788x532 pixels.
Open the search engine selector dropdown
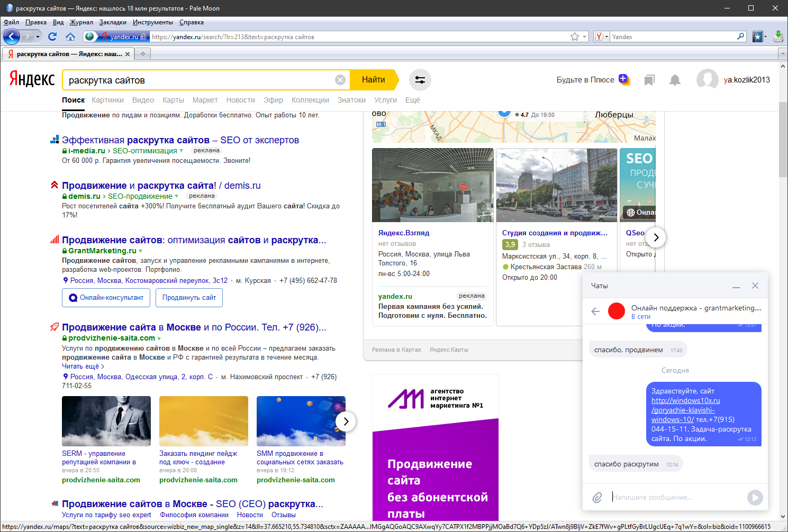601,36
